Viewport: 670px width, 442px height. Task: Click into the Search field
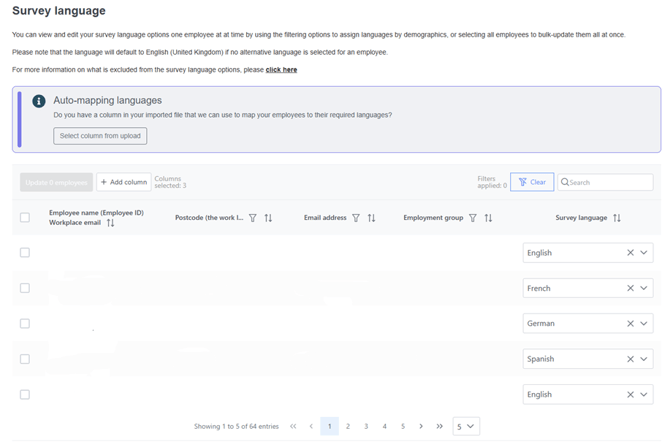(x=610, y=182)
